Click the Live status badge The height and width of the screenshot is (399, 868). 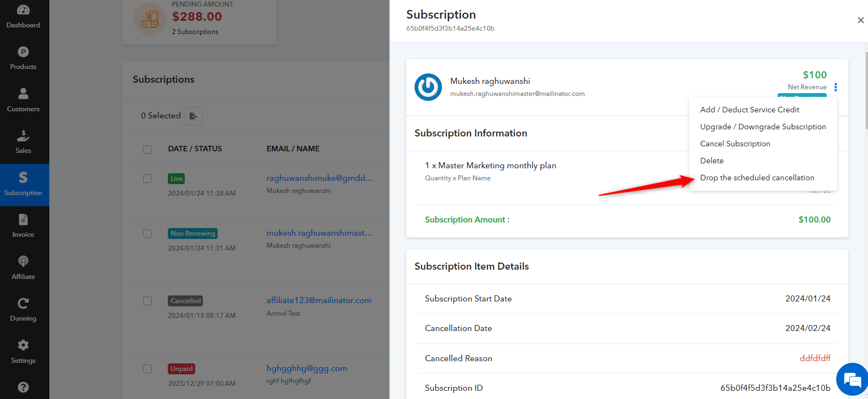[x=177, y=179]
